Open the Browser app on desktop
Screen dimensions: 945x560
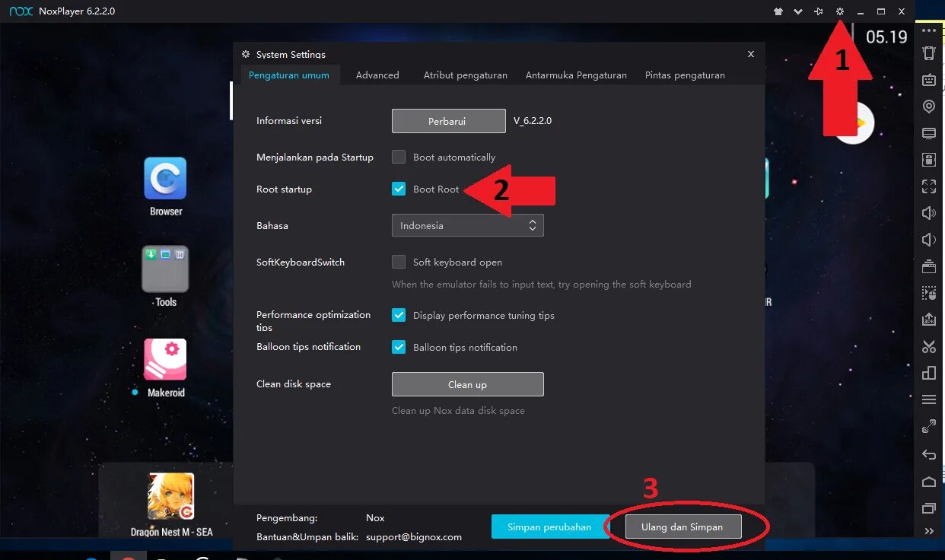click(165, 178)
